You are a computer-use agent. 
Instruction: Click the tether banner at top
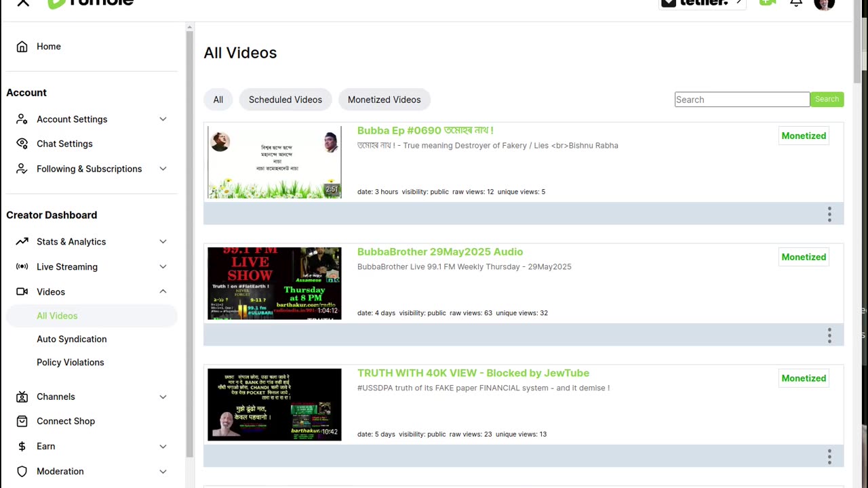click(703, 3)
